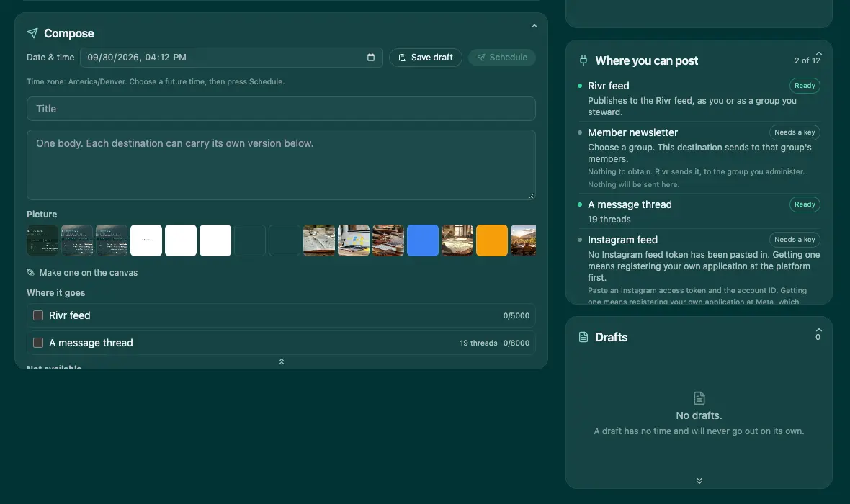Tick the Rivr feed checkbox under Where it goes

pos(38,315)
